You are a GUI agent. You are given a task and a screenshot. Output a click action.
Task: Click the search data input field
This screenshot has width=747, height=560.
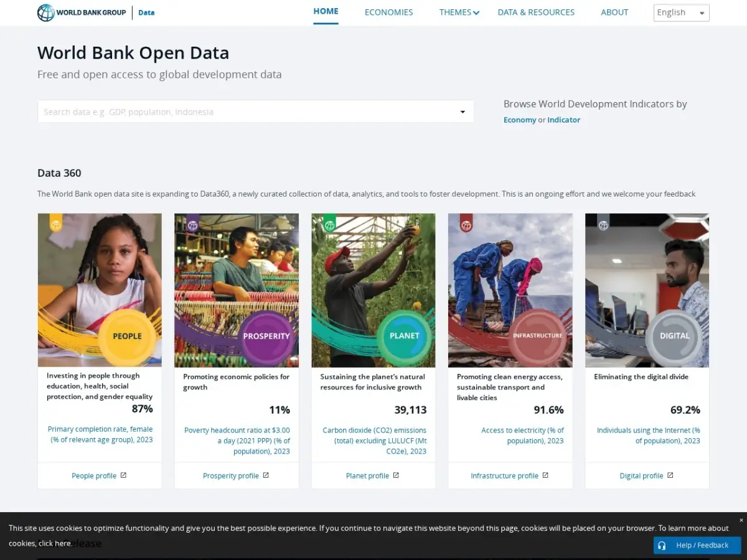(255, 112)
